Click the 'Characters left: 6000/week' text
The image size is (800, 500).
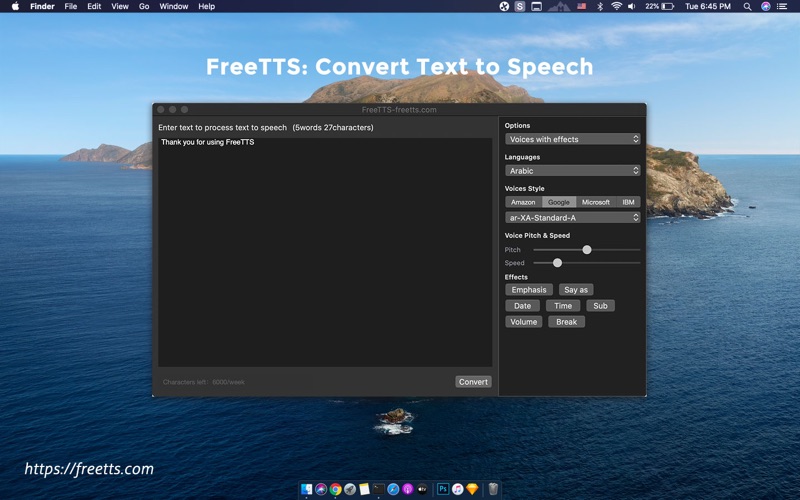(204, 382)
